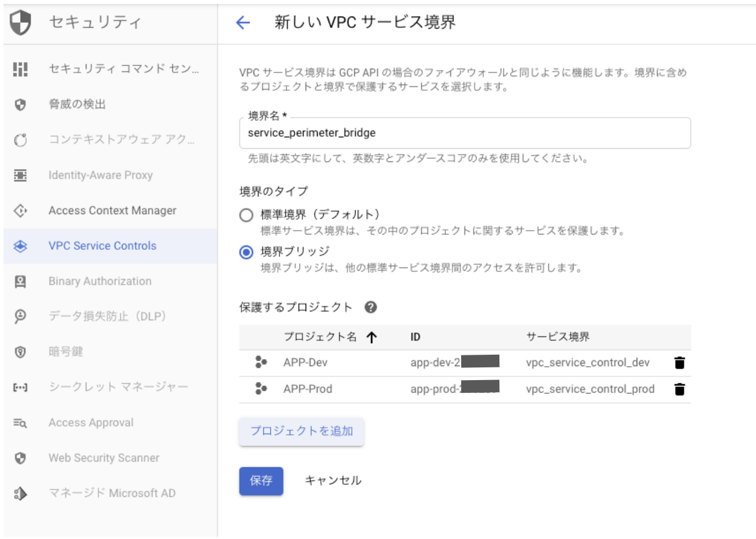Click the Web Security Scanner icon
756x539 pixels.
pyautogui.click(x=20, y=458)
